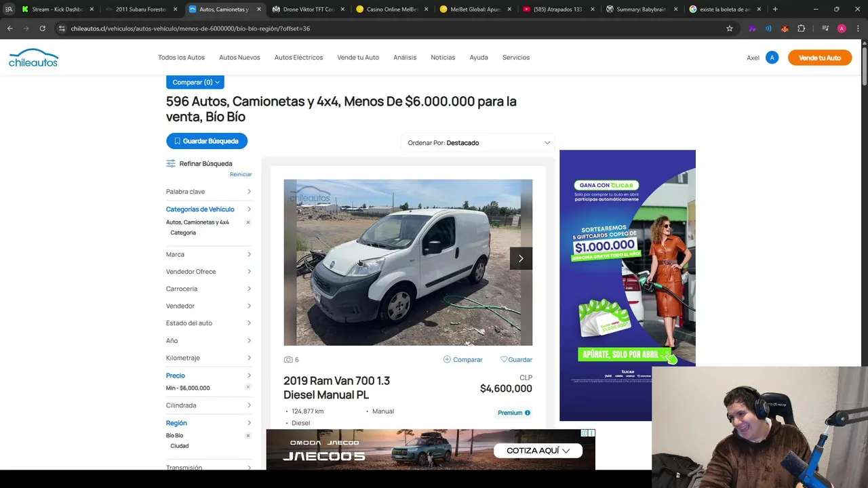Reload the page in the browser
868x488 pixels.
click(42, 28)
